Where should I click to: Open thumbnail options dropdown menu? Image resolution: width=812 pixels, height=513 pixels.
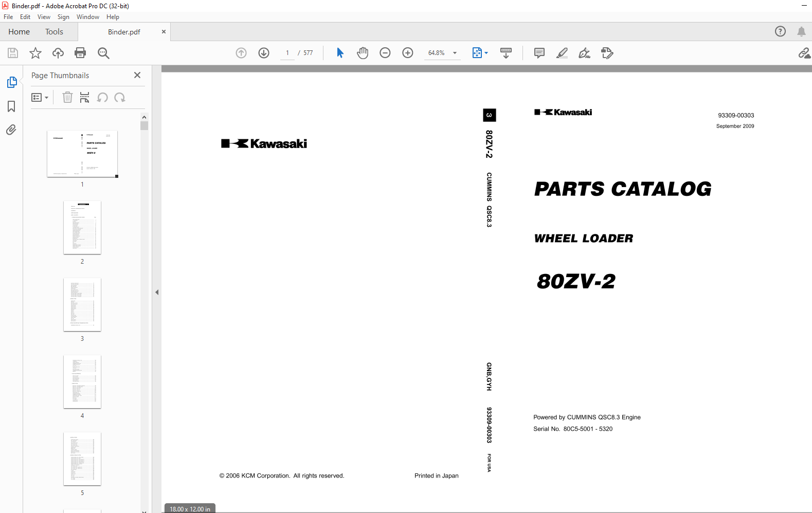click(40, 97)
